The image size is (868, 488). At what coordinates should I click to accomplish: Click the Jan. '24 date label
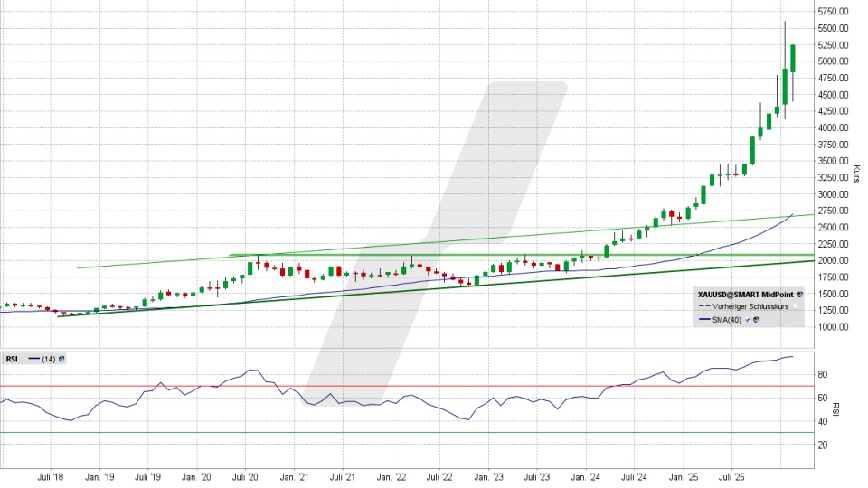(586, 477)
